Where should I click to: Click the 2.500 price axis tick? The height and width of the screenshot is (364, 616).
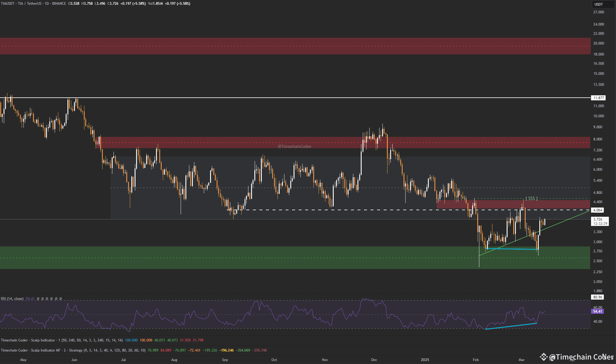tap(598, 261)
